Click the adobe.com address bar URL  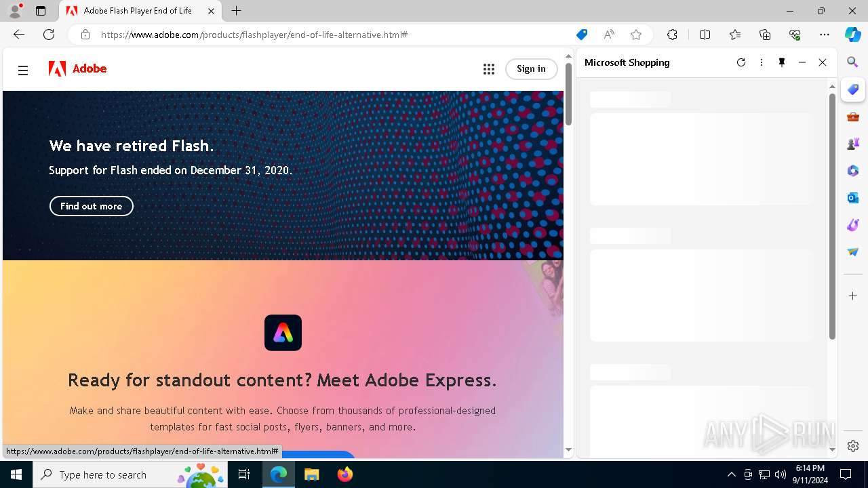[x=254, y=35]
